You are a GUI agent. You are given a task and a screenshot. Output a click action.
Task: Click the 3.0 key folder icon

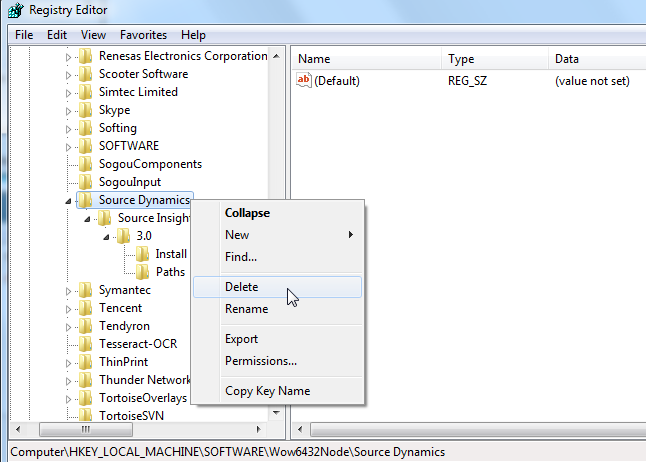(124, 236)
